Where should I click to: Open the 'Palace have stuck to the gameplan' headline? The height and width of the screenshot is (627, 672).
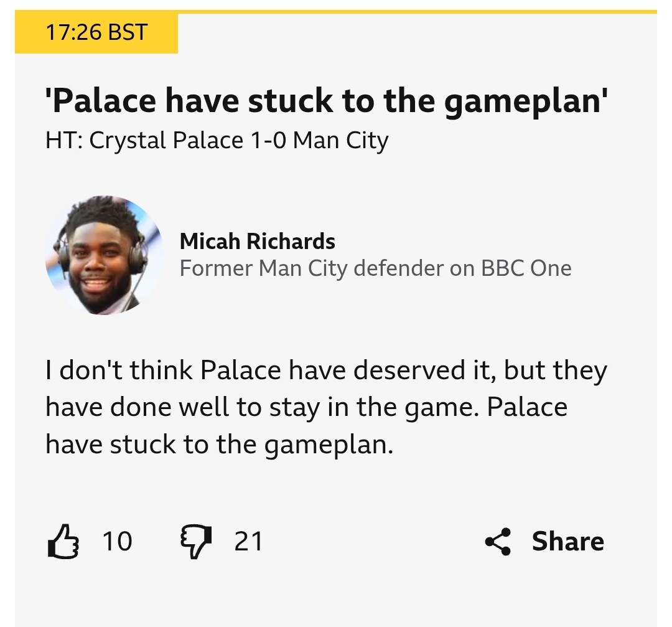click(326, 100)
